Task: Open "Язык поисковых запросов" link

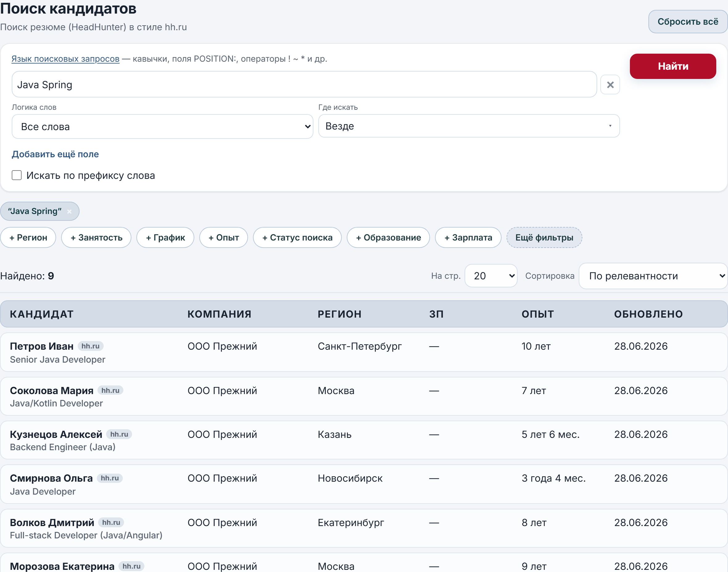Action: coord(65,59)
